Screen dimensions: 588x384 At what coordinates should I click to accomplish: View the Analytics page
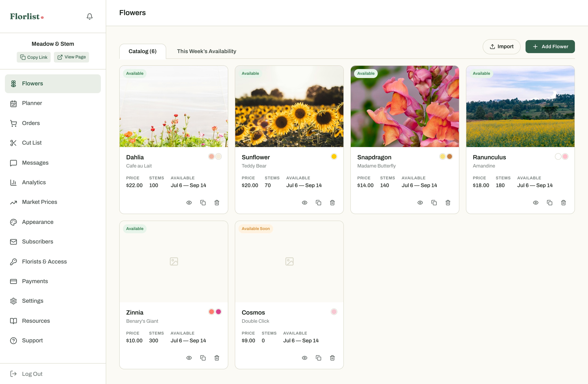tap(53, 182)
